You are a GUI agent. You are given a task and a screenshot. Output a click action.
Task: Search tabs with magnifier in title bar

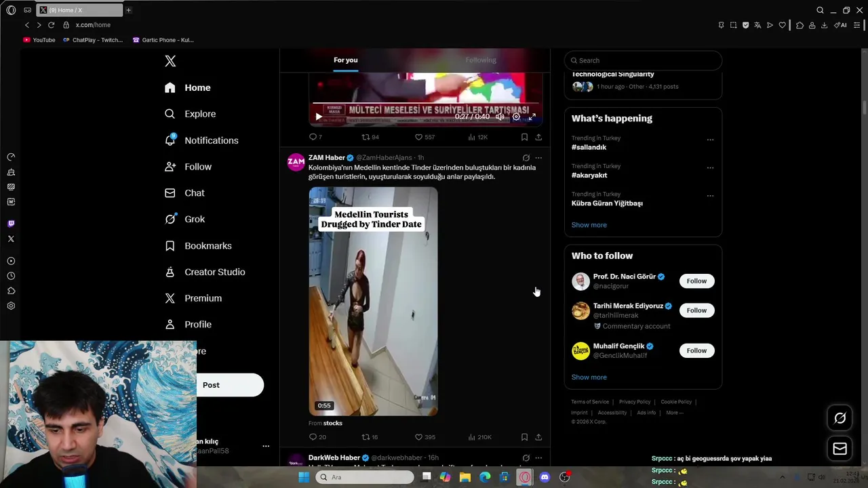820,10
